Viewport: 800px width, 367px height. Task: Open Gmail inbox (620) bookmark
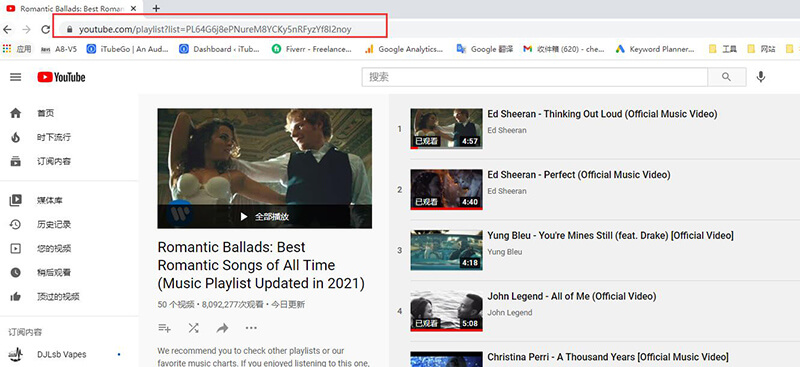(564, 49)
